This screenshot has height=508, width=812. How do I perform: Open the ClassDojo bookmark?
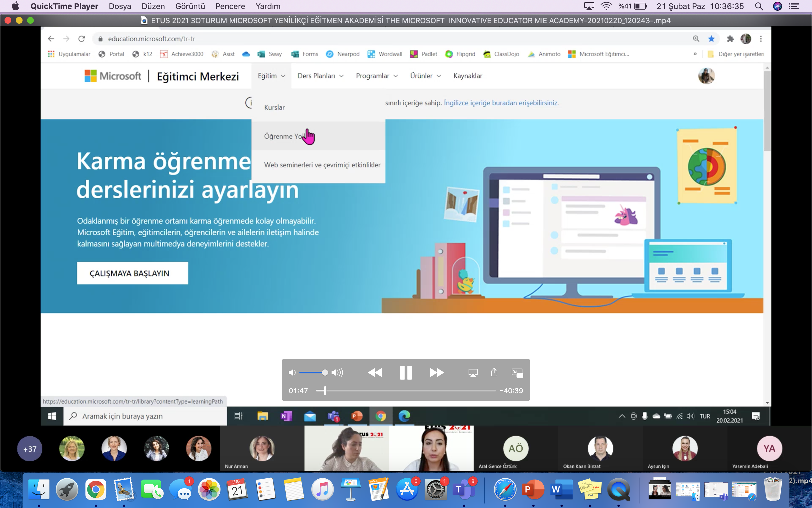pos(501,54)
